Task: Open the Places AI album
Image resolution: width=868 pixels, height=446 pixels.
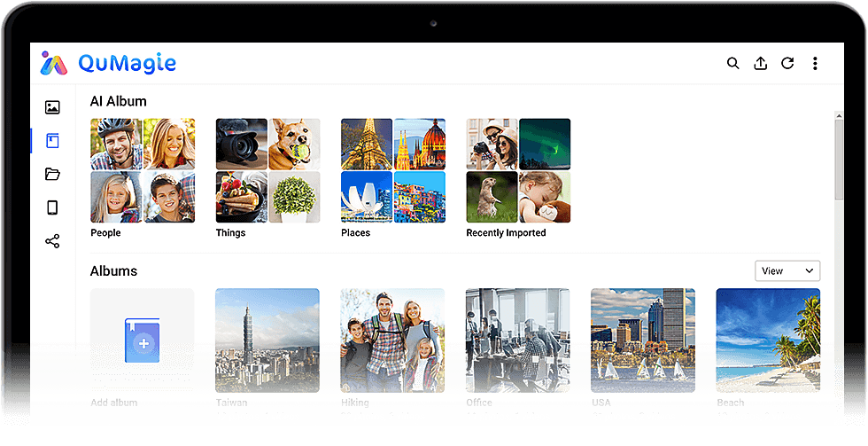Action: (x=392, y=170)
